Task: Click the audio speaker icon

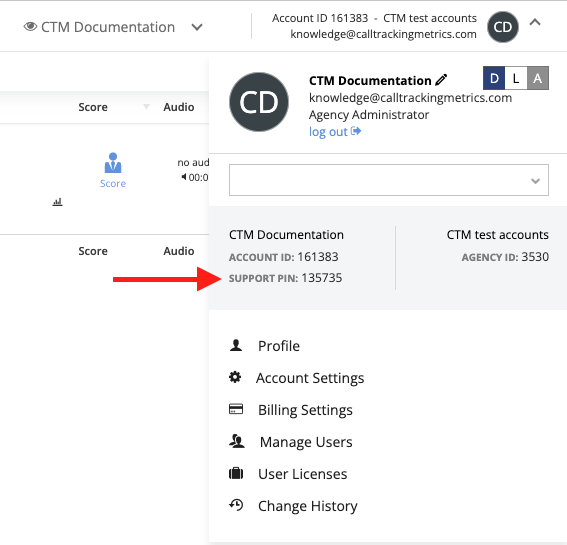Action: click(x=184, y=177)
